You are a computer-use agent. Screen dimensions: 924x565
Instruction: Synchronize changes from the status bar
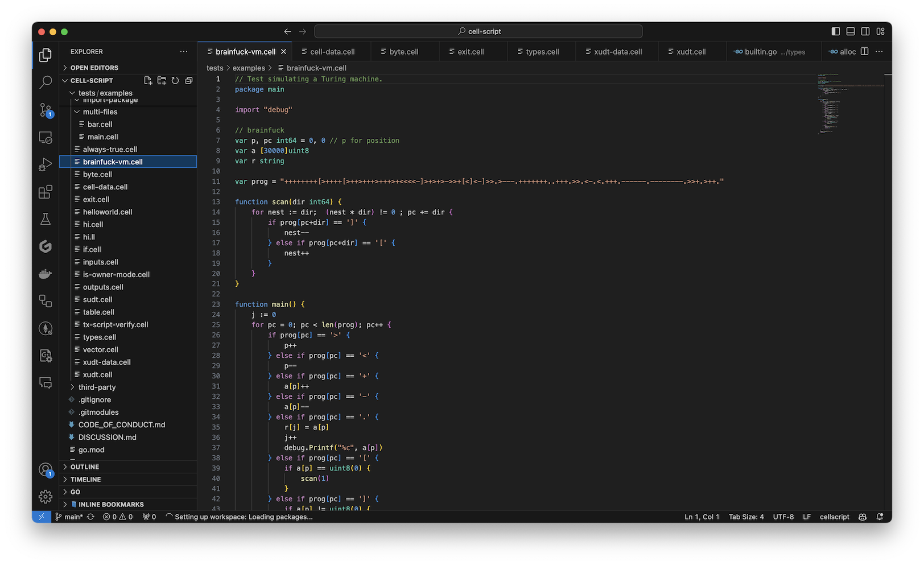[x=90, y=517]
